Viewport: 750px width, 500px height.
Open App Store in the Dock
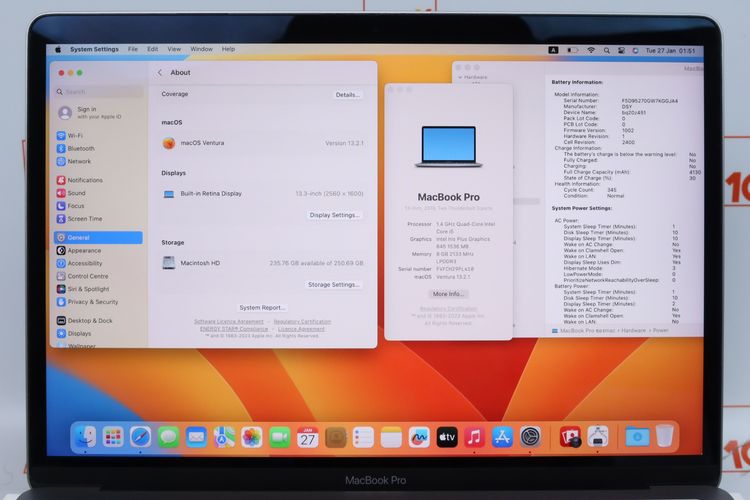(502, 436)
